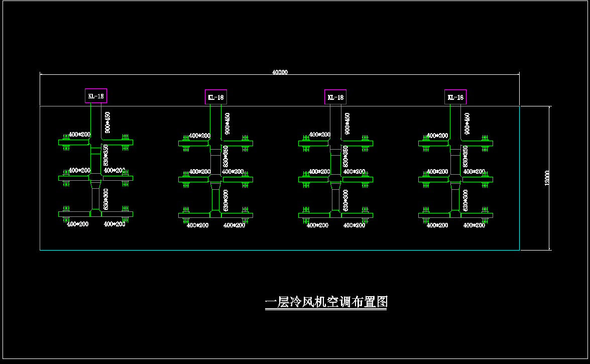This screenshot has height=364, width=590.
Task: Click the 830*350 duct label in the second unit
Action: click(226, 156)
